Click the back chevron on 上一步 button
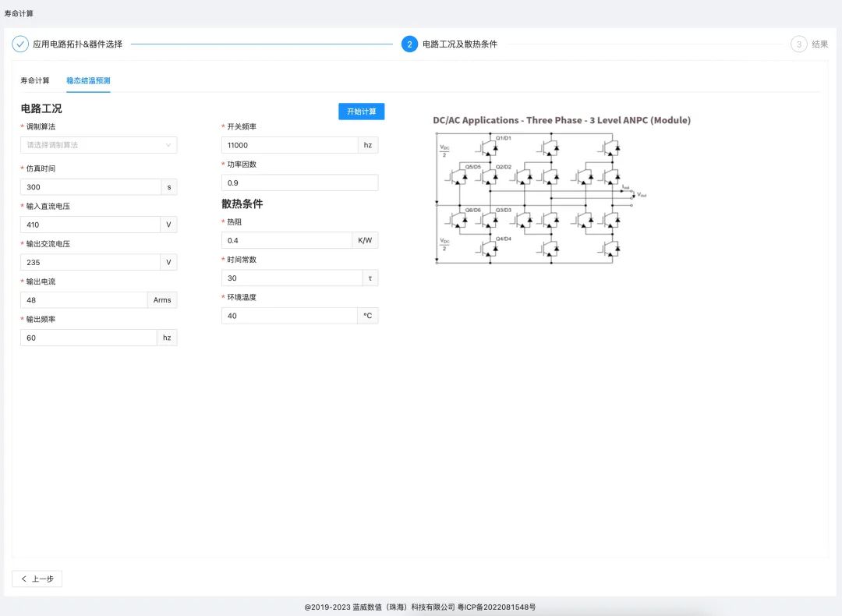 [23, 579]
